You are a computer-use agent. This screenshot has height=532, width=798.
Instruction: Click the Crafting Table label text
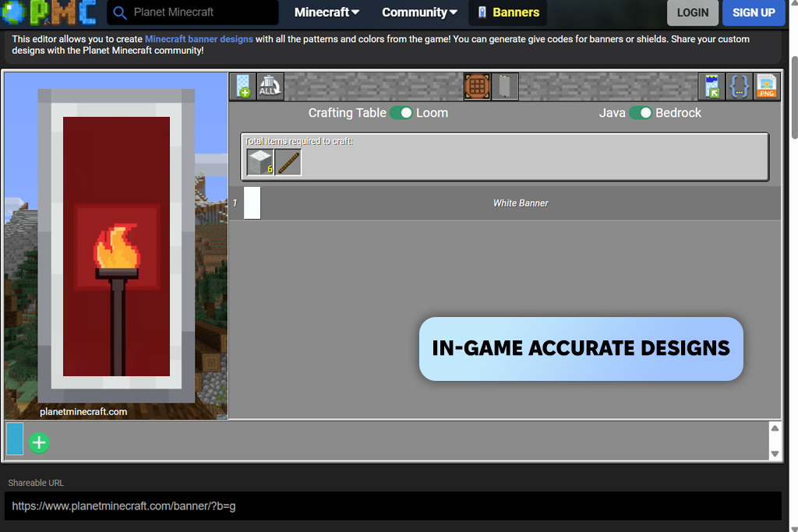point(347,113)
